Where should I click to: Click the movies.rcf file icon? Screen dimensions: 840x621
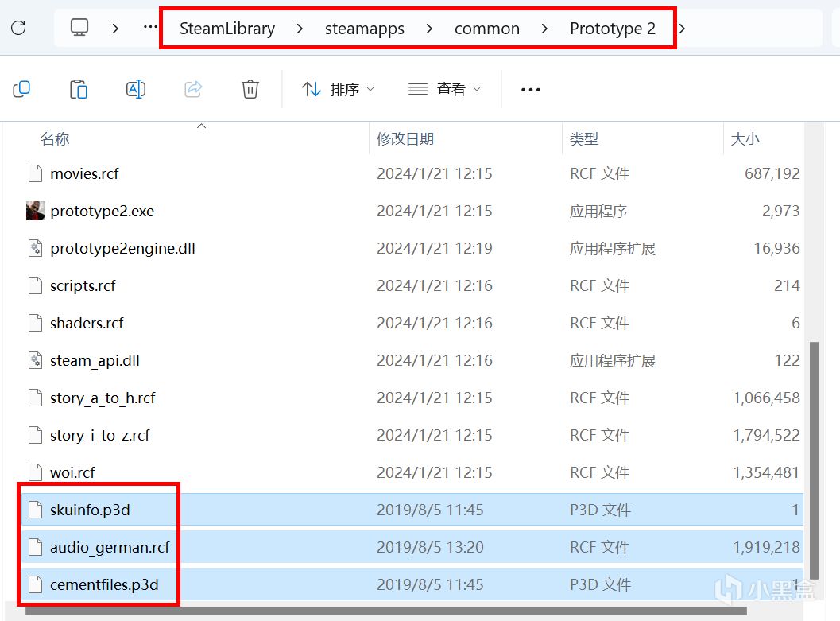click(x=35, y=173)
